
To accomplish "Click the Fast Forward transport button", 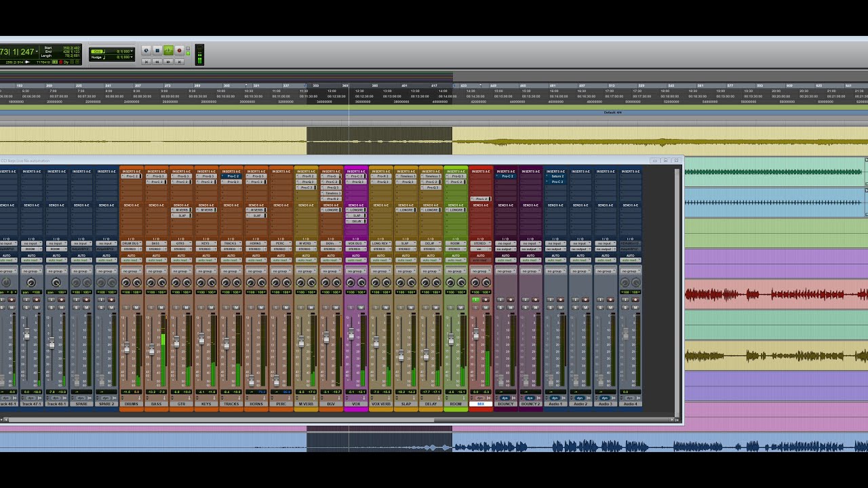I will (168, 62).
